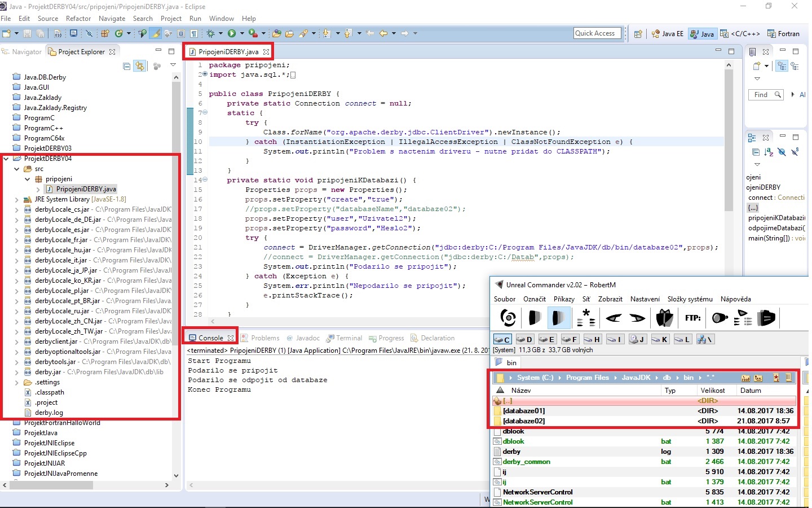Click the FTP: button in Unreal Commander
The image size is (812, 508).
click(x=692, y=318)
